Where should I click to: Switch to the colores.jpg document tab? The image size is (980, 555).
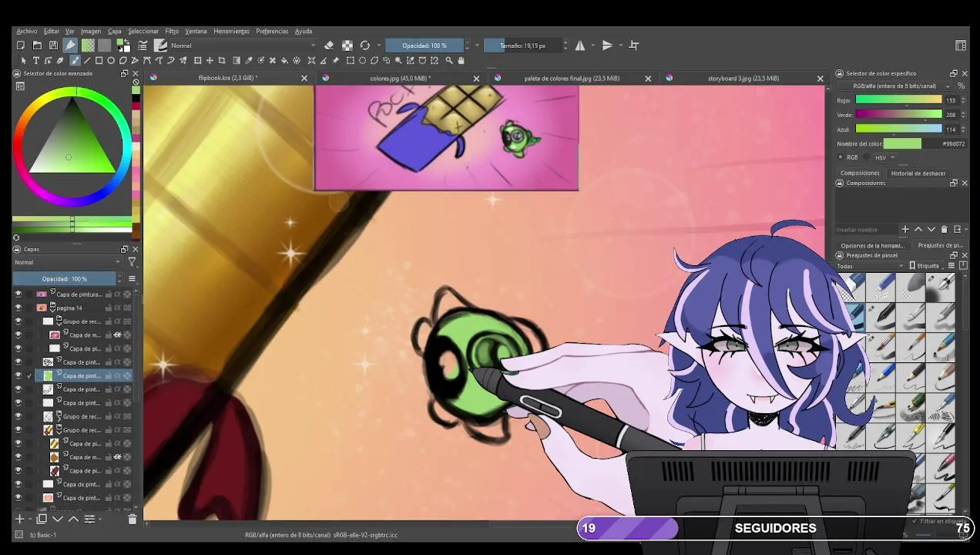400,79
